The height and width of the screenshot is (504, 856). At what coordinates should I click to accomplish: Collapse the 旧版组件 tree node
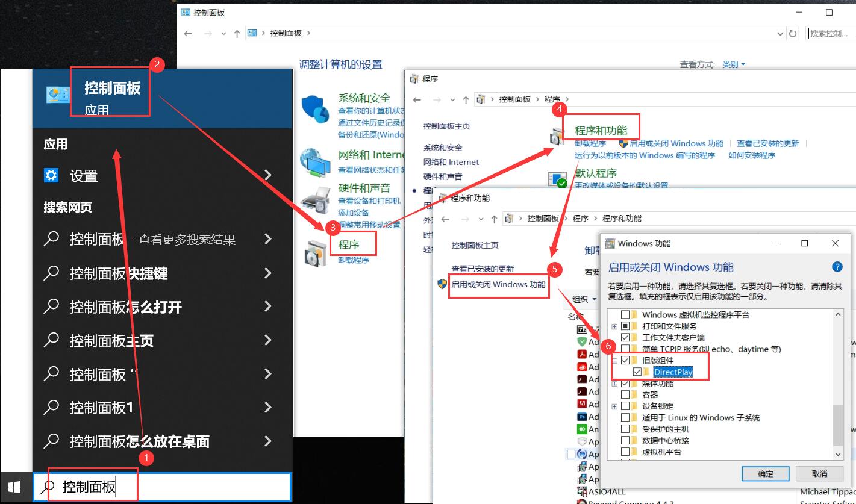[x=614, y=361]
